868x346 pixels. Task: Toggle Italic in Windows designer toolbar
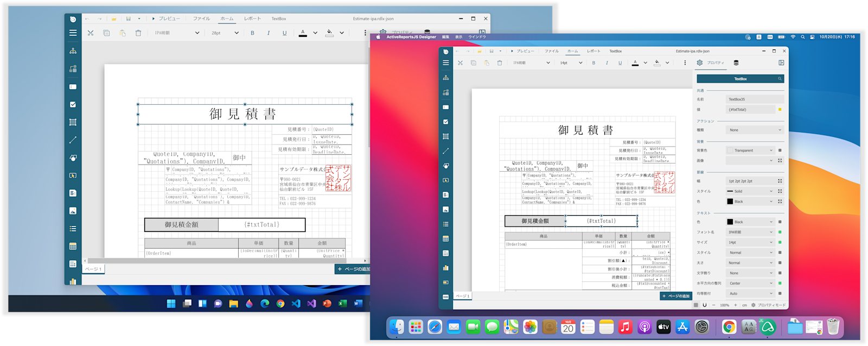pyautogui.click(x=268, y=33)
